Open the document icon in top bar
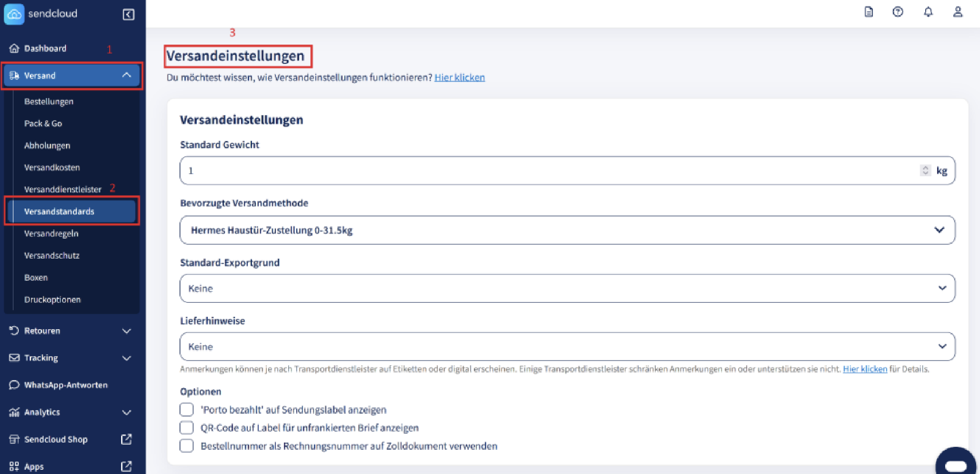This screenshot has height=474, width=980. 869,12
